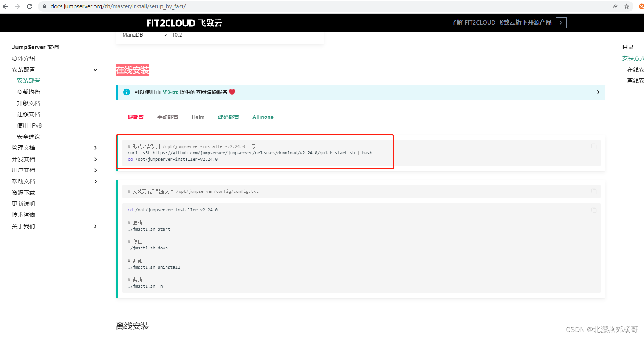Viewport: 644px width, 337px height.
Task: Click the arrow box next to 旗下开源产品
Action: pos(561,23)
